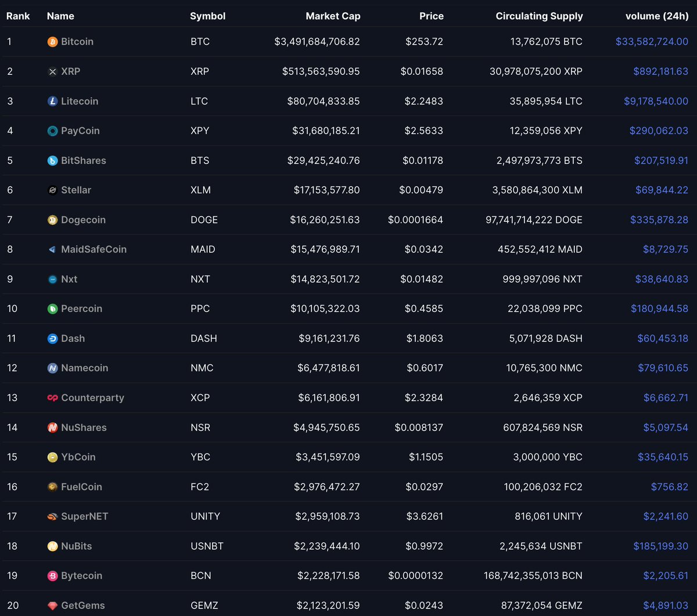Click the Nxt logo icon
697x616 pixels.
click(x=52, y=279)
